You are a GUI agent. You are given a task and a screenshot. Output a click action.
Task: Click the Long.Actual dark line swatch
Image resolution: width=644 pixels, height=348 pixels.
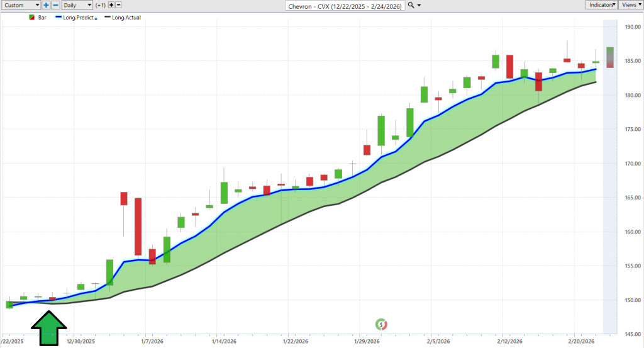pyautogui.click(x=107, y=17)
